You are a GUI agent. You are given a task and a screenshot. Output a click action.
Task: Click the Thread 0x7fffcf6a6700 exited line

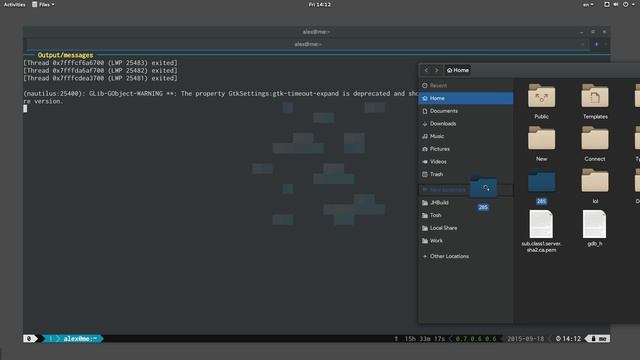click(x=100, y=63)
